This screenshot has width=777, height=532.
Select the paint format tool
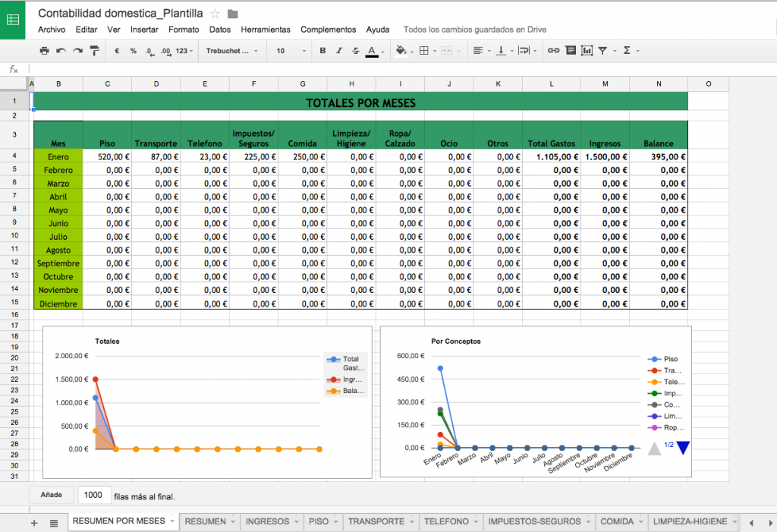(94, 51)
